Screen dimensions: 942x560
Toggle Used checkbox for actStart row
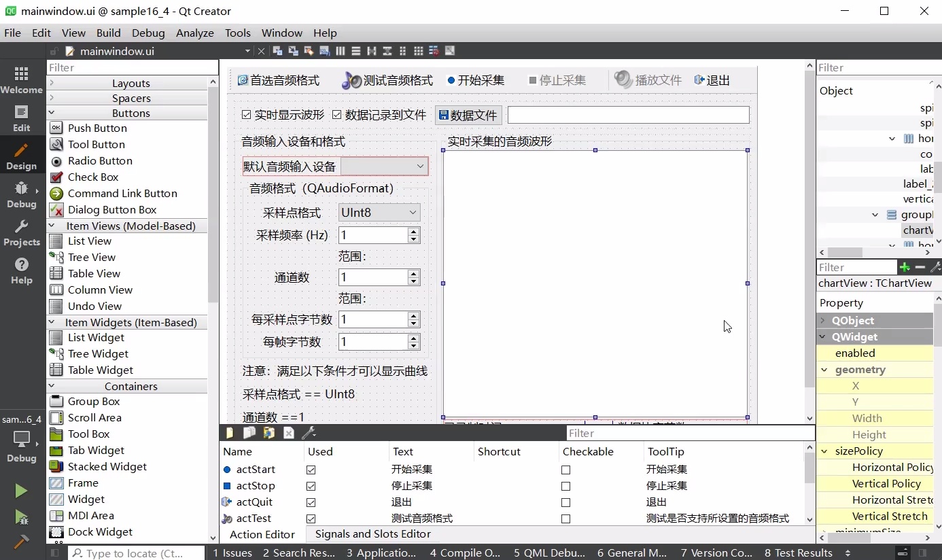(x=311, y=470)
